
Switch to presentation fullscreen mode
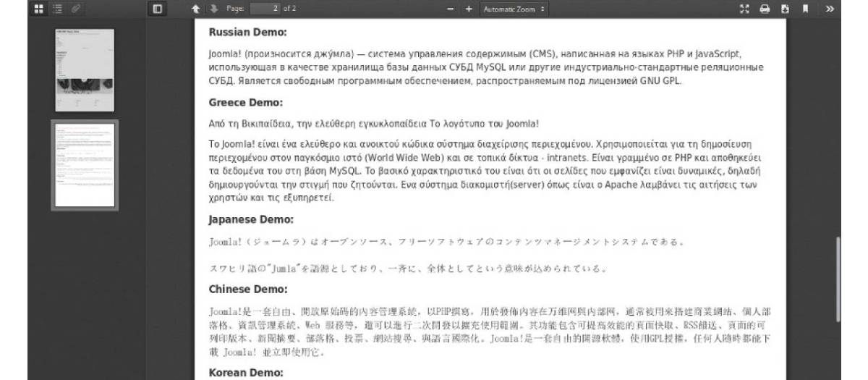pyautogui.click(x=745, y=9)
